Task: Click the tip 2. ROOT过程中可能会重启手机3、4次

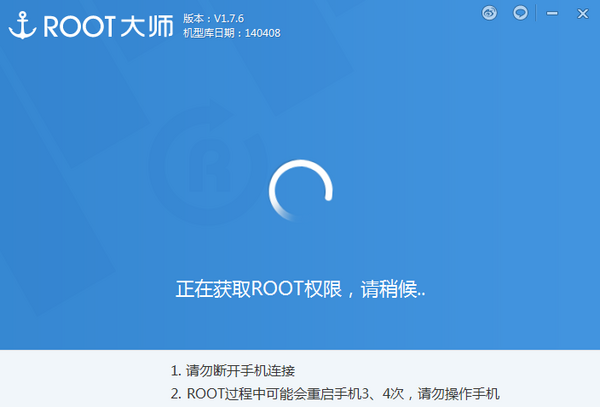Action: (287, 394)
